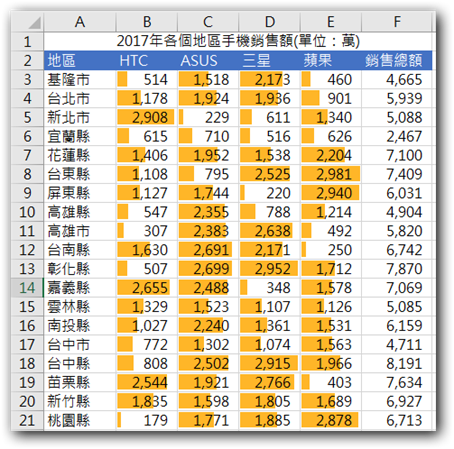This screenshot has height=449, width=454.
Task: Select cell 花蓮縣
Action: coord(80,155)
